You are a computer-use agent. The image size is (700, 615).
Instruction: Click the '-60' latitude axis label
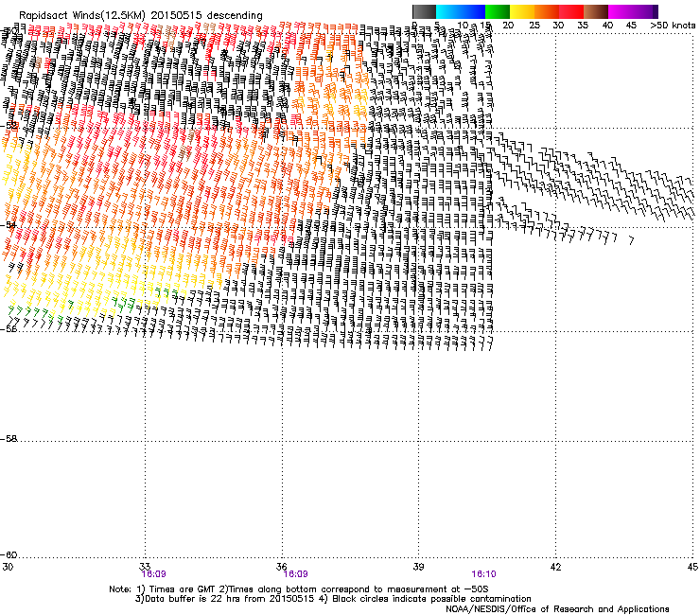click(x=9, y=555)
